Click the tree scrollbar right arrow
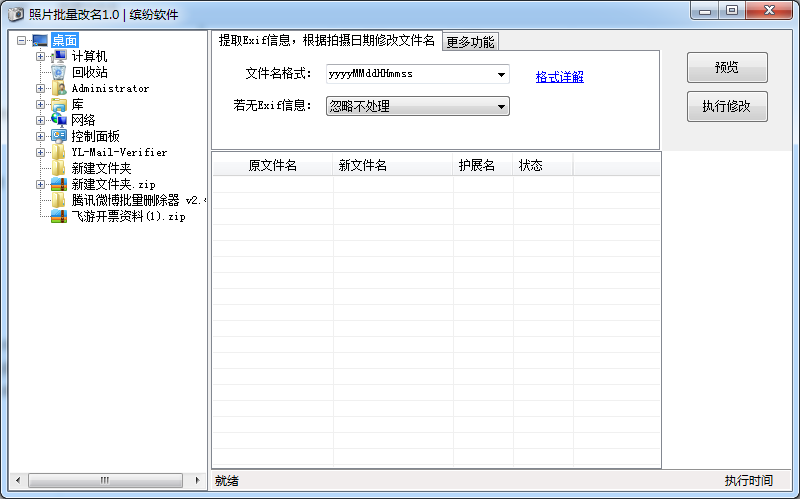 [197, 480]
